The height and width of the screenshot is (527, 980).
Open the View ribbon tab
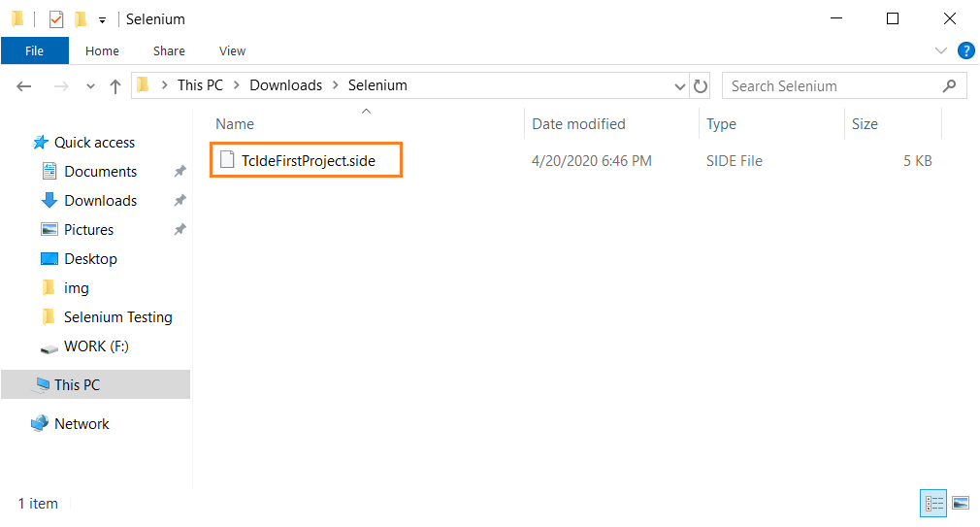(x=232, y=50)
